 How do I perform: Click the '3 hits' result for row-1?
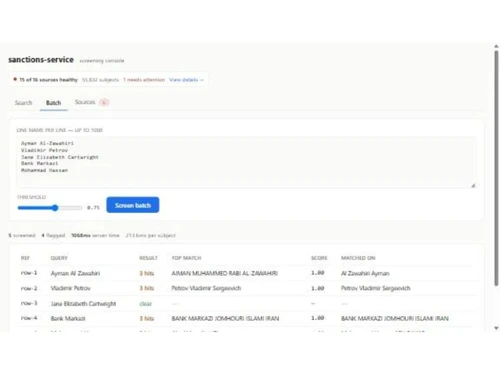[x=147, y=273]
